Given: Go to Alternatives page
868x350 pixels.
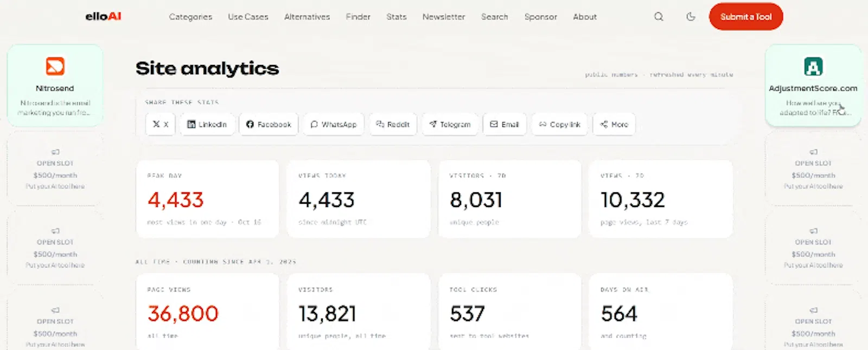Looking at the screenshot, I should [x=307, y=17].
